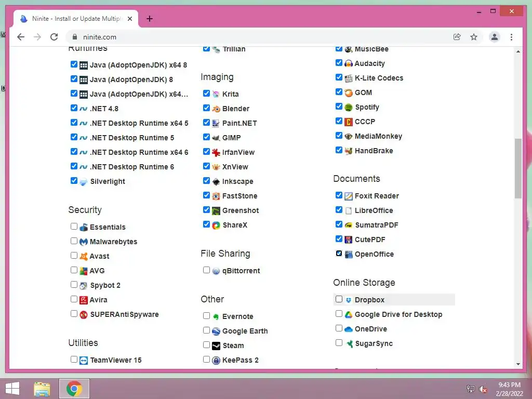Click the OneDrive cloud icon
Screen dimensions: 532x399
point(349,329)
